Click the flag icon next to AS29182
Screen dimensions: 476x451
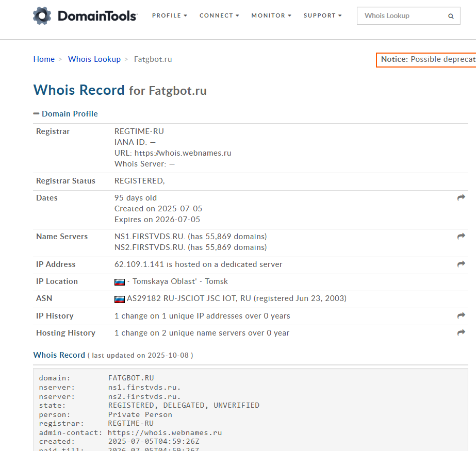tap(120, 299)
